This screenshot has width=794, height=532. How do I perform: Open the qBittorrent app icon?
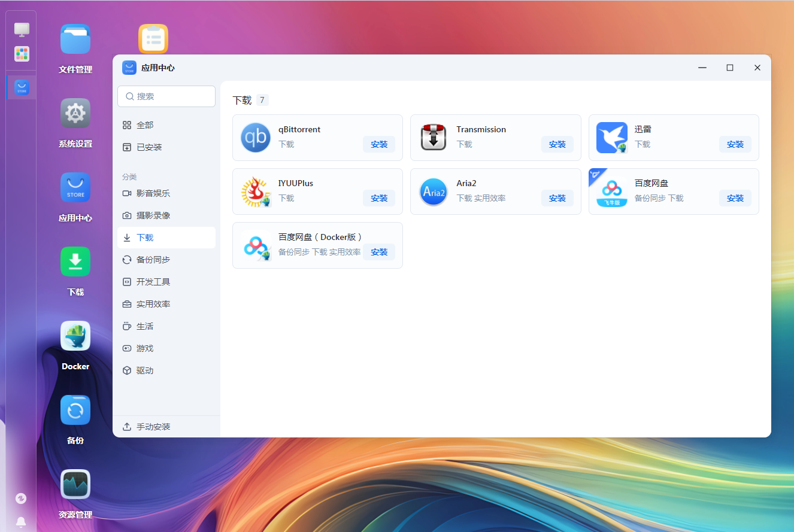pyautogui.click(x=256, y=138)
